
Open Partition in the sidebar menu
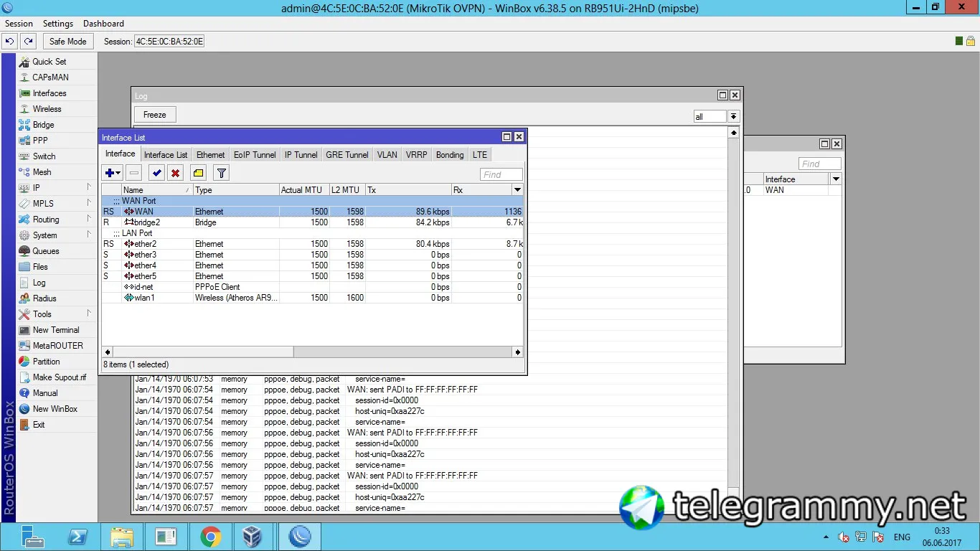tap(46, 362)
